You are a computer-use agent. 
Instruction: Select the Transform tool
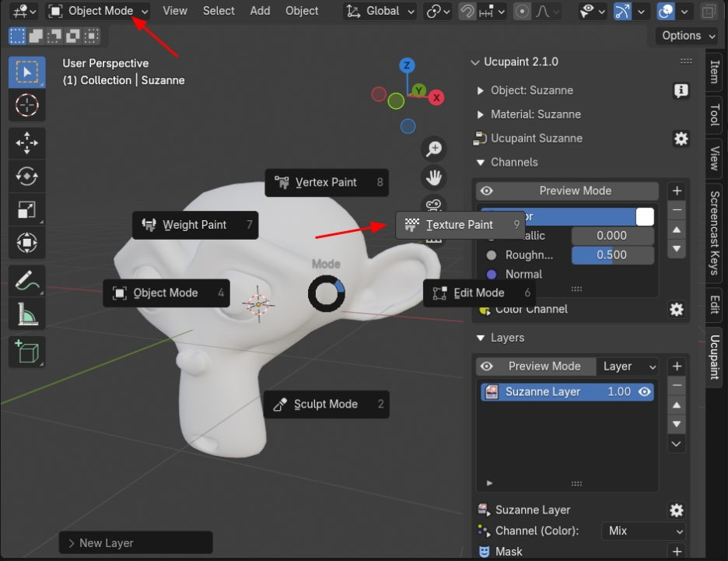click(27, 243)
